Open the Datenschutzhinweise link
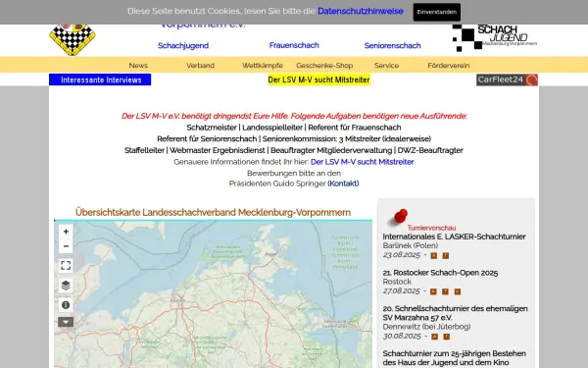Image resolution: width=588 pixels, height=368 pixels. coord(361,11)
